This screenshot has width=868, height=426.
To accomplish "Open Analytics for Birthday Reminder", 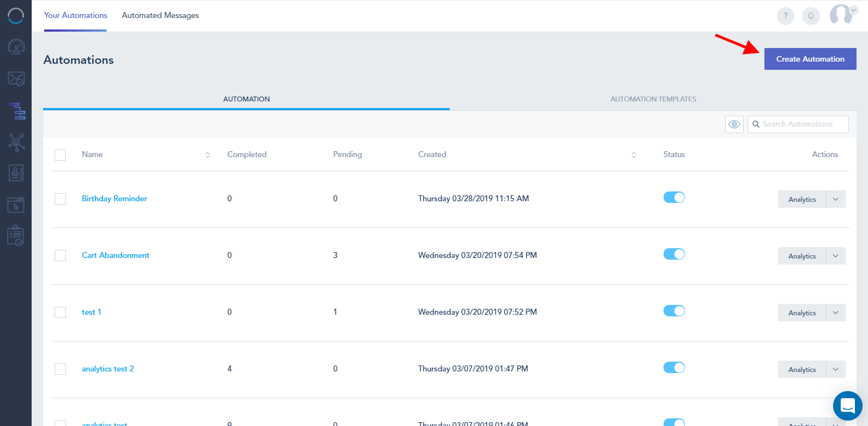I will click(802, 199).
